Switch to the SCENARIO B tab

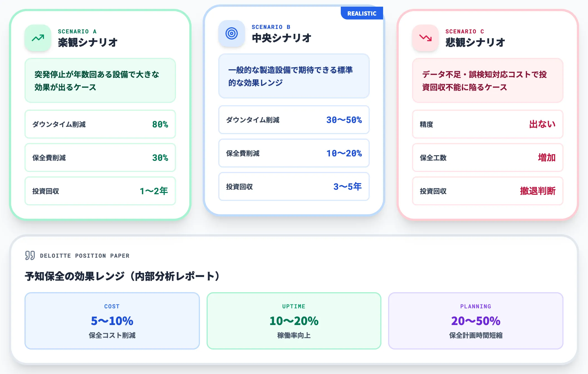coord(271,27)
